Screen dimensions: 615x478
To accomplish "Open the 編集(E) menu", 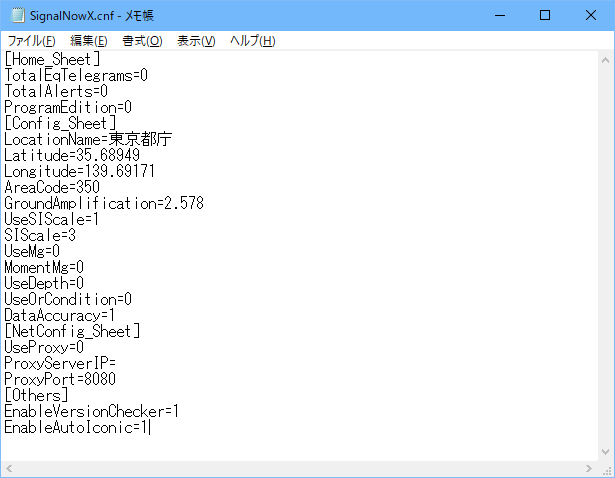I will click(88, 41).
